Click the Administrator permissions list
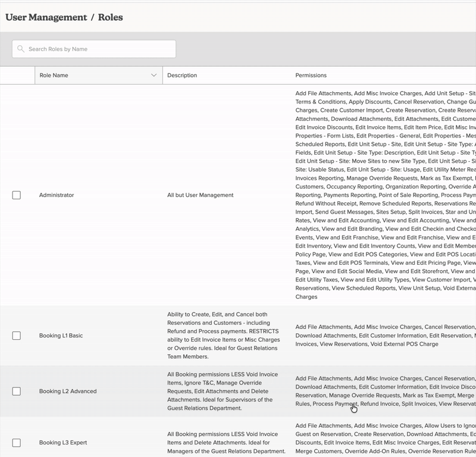The image size is (476, 457). click(x=385, y=195)
